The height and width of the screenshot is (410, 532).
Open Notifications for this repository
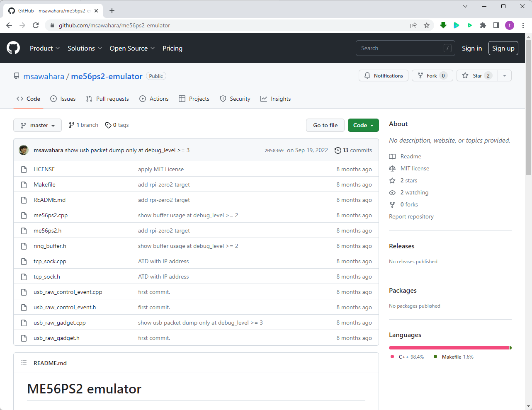[x=384, y=75]
